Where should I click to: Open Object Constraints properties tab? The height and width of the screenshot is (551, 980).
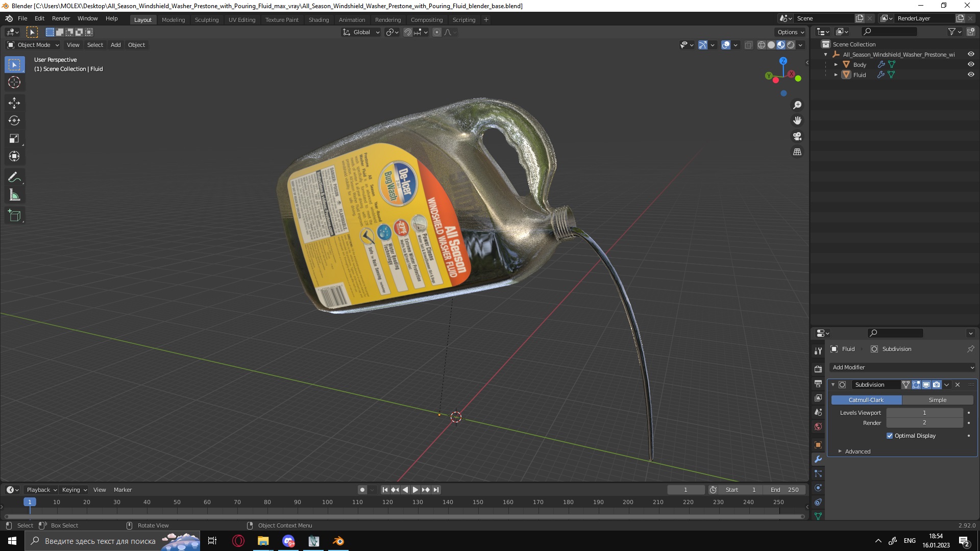(818, 502)
